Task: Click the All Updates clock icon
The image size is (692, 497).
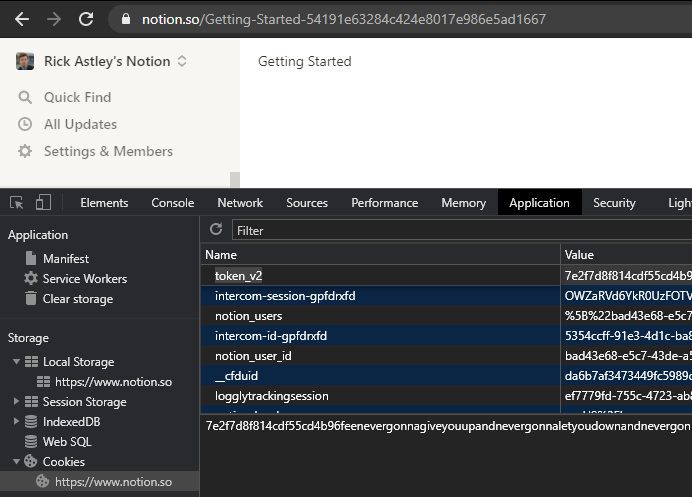Action: tap(25, 124)
